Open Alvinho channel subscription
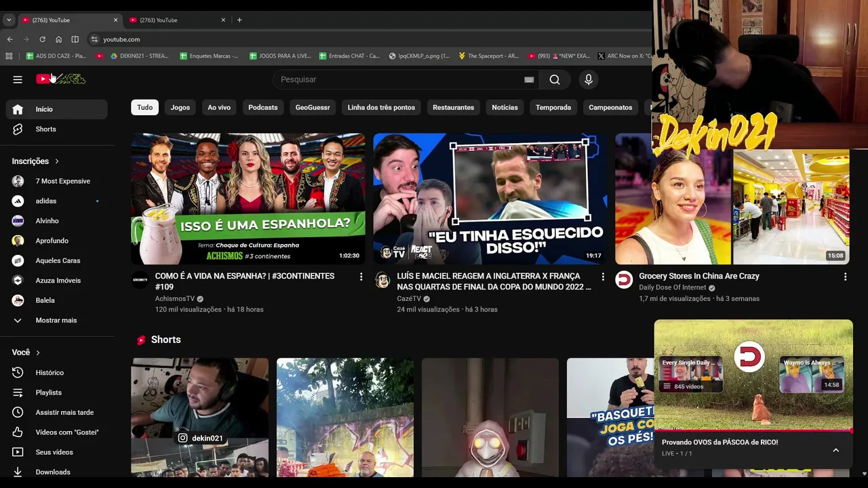This screenshot has width=868, height=488. [x=57, y=221]
